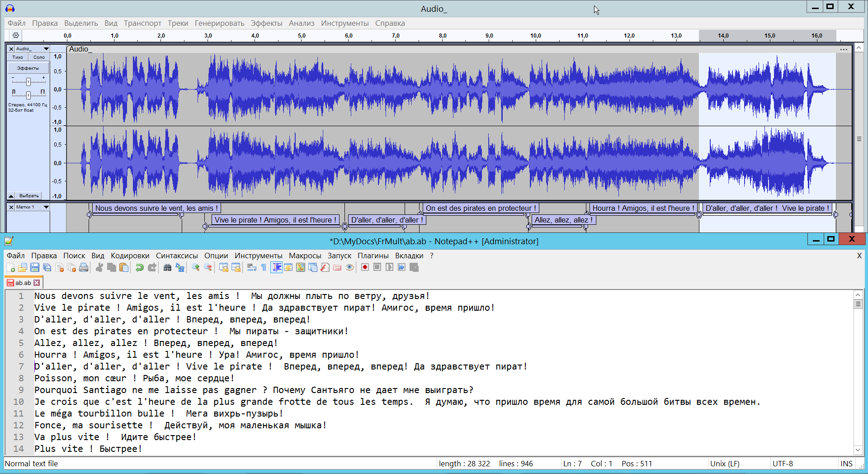The image size is (868, 474).
Task: Click the New document icon
Action: click(10, 267)
